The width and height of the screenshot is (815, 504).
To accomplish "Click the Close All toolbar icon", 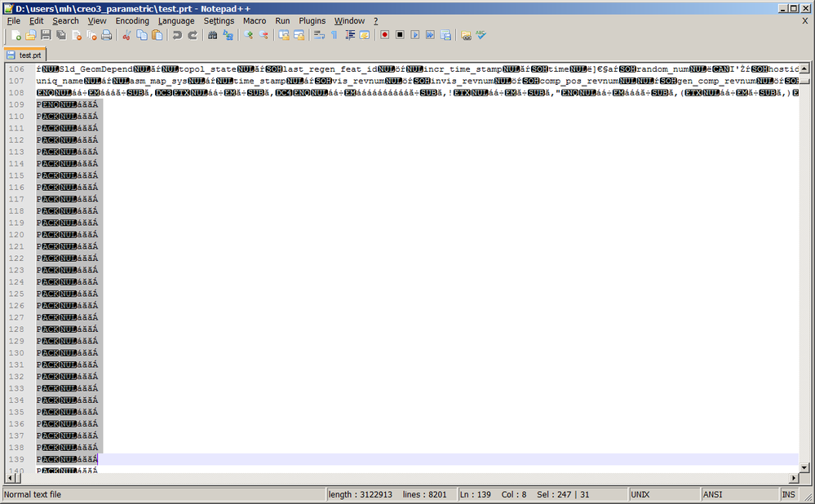I will (x=91, y=35).
